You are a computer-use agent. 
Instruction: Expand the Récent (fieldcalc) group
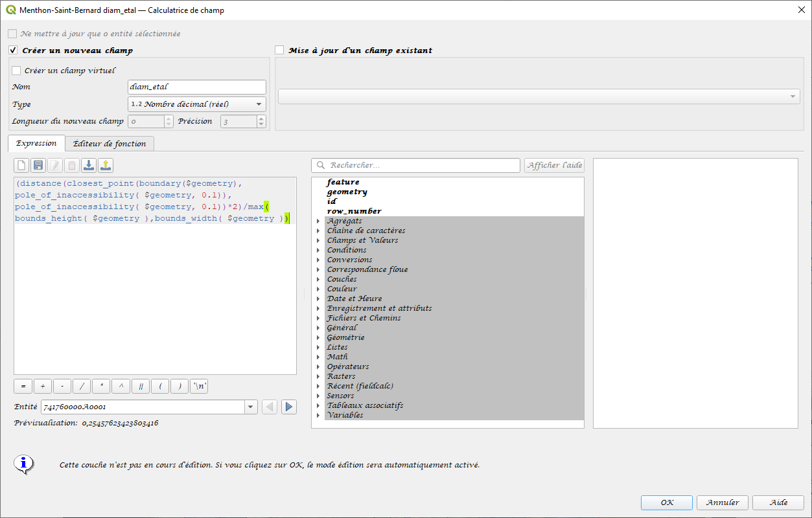click(x=318, y=387)
